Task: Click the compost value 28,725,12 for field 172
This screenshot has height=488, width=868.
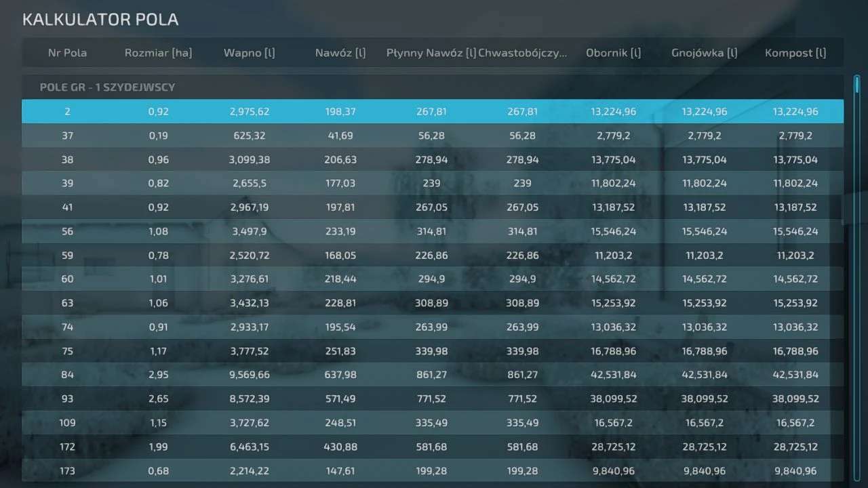Action: pos(795,447)
